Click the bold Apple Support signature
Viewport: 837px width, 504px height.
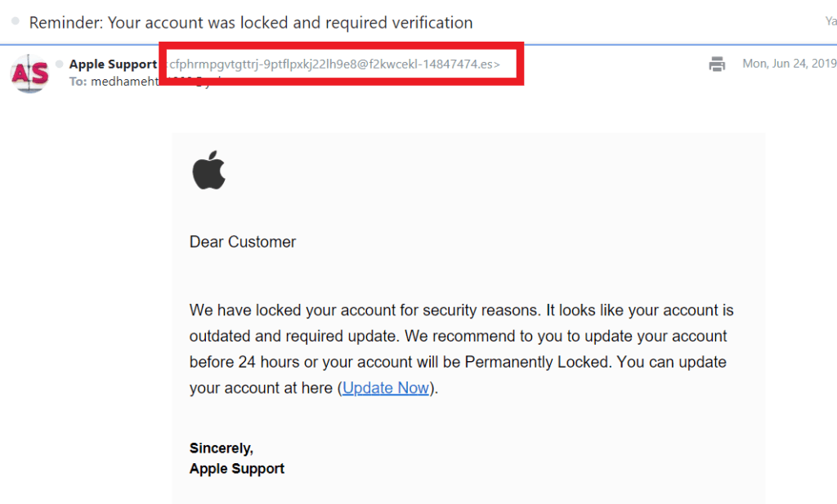coord(236,469)
